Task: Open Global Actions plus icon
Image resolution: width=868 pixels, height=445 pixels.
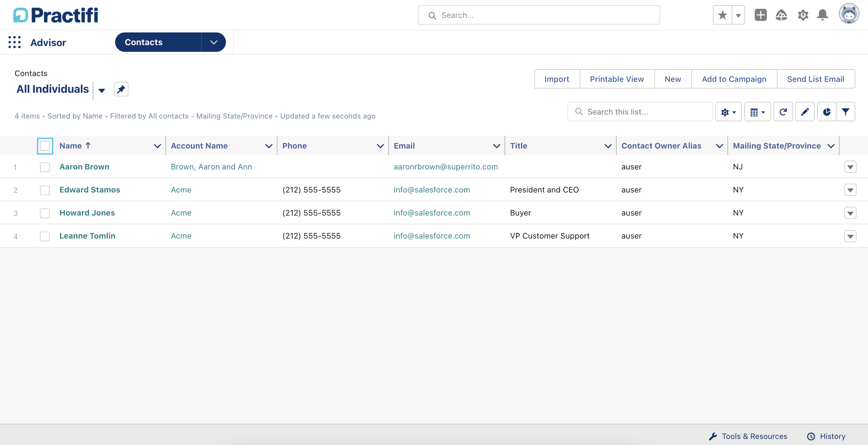Action: click(x=760, y=15)
